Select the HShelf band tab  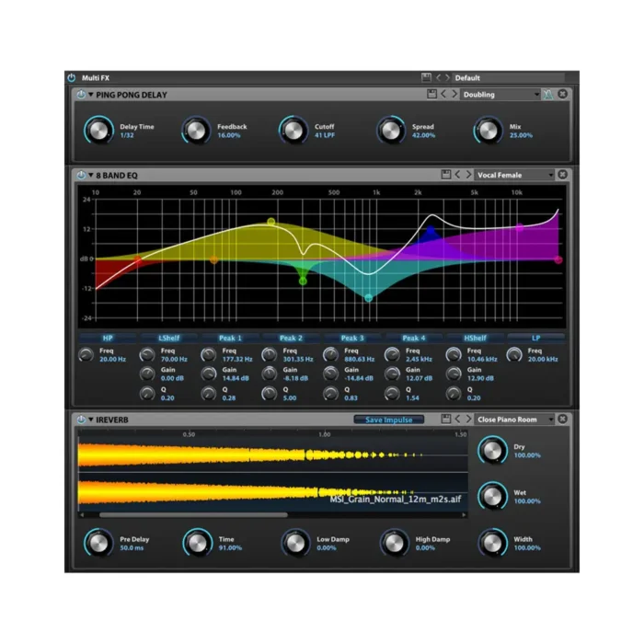473,338
